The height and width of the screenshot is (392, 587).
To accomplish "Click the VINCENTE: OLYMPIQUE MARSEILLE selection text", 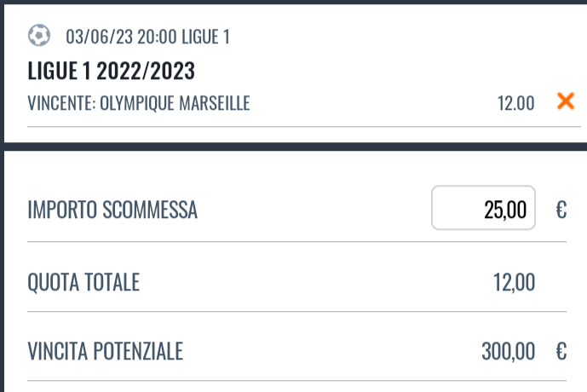I will click(139, 103).
